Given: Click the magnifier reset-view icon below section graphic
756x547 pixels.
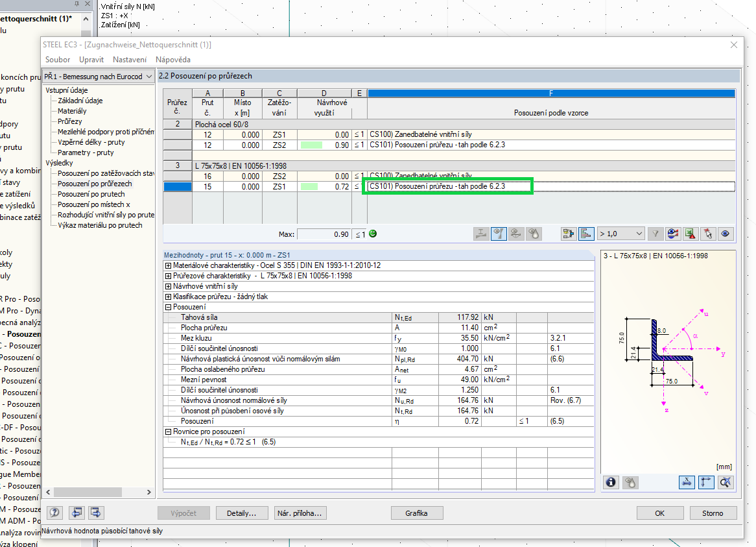Looking at the screenshot, I should click(x=725, y=482).
